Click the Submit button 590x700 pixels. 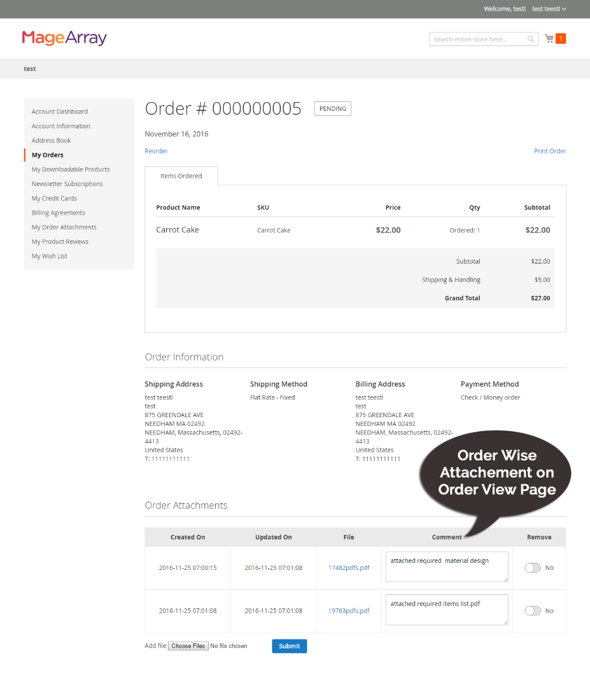tap(289, 646)
